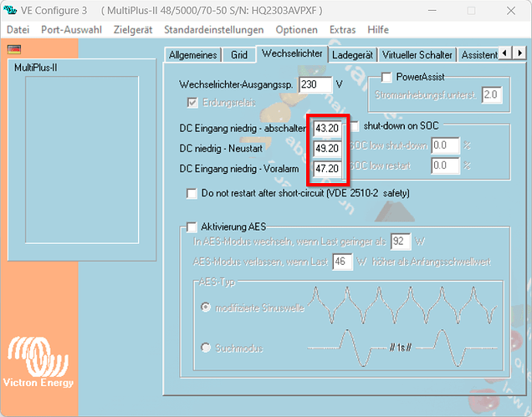Enable the shut-down on SOC checkbox
Screen dimensions: 532x417
point(355,126)
